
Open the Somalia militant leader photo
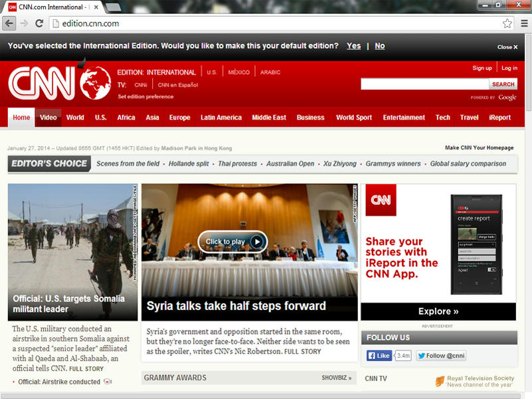pyautogui.click(x=72, y=252)
